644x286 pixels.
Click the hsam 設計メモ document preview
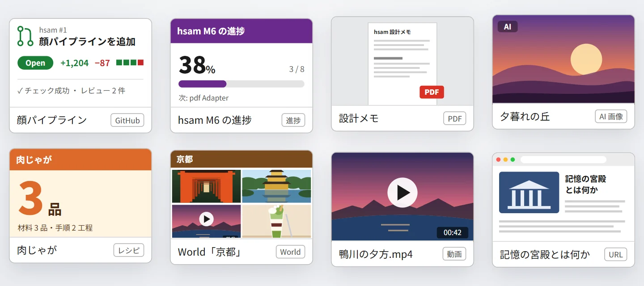tap(402, 64)
